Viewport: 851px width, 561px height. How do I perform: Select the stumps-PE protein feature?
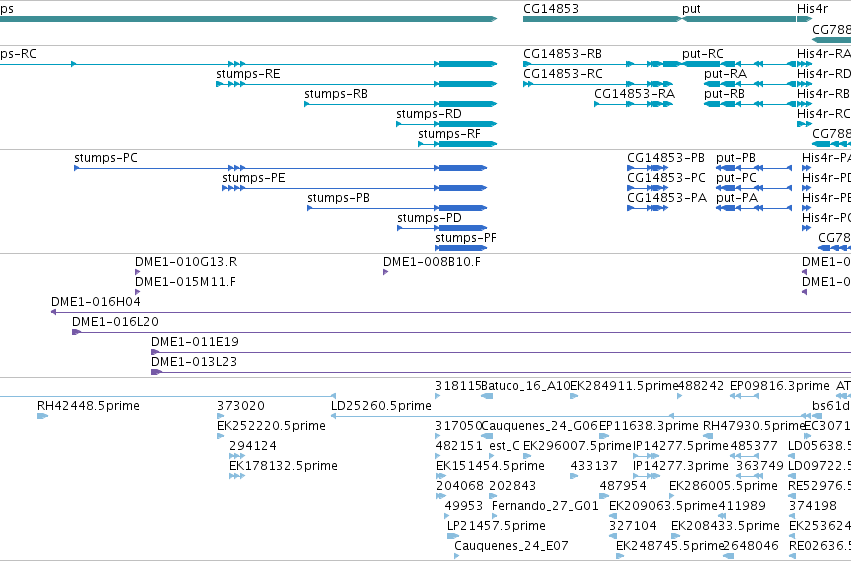(354, 188)
